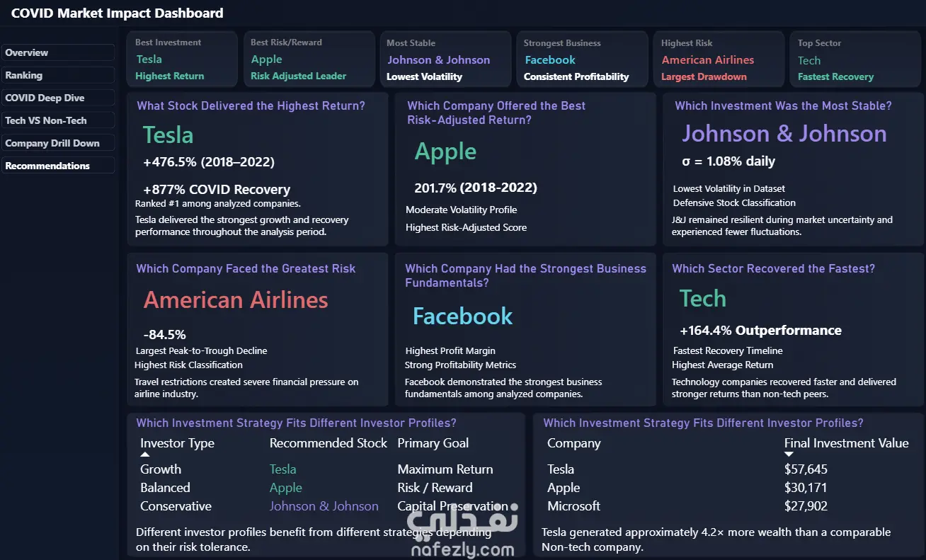Select the "Microsoft" company cell
Image resolution: width=926 pixels, height=560 pixels.
tap(574, 506)
